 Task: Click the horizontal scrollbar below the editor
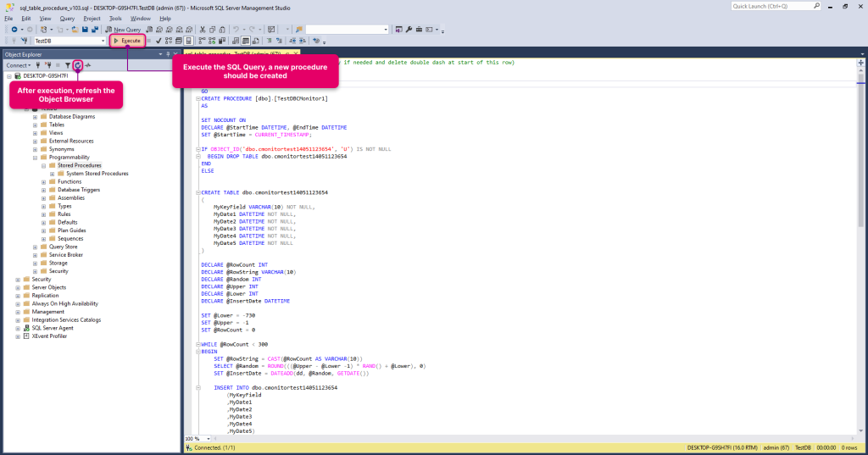(534, 438)
